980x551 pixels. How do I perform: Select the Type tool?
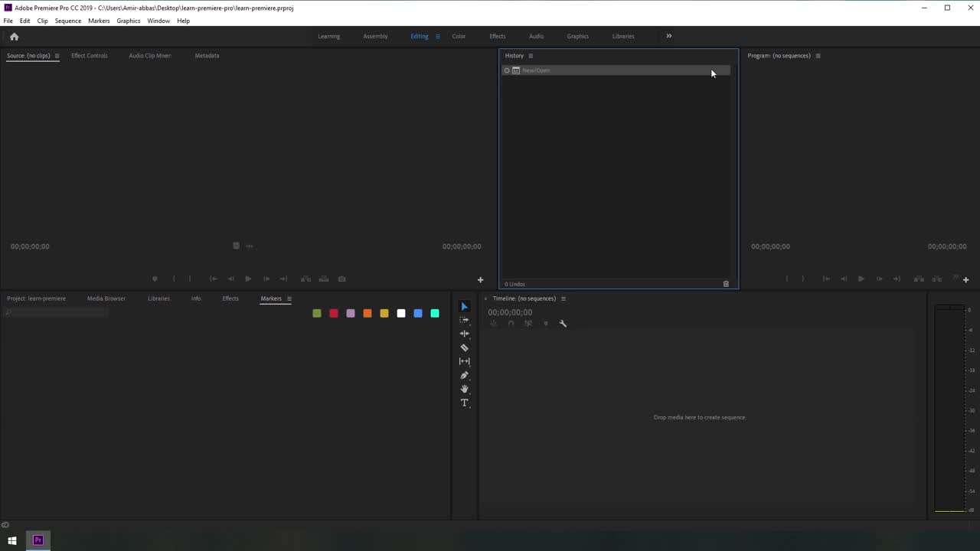pyautogui.click(x=464, y=403)
